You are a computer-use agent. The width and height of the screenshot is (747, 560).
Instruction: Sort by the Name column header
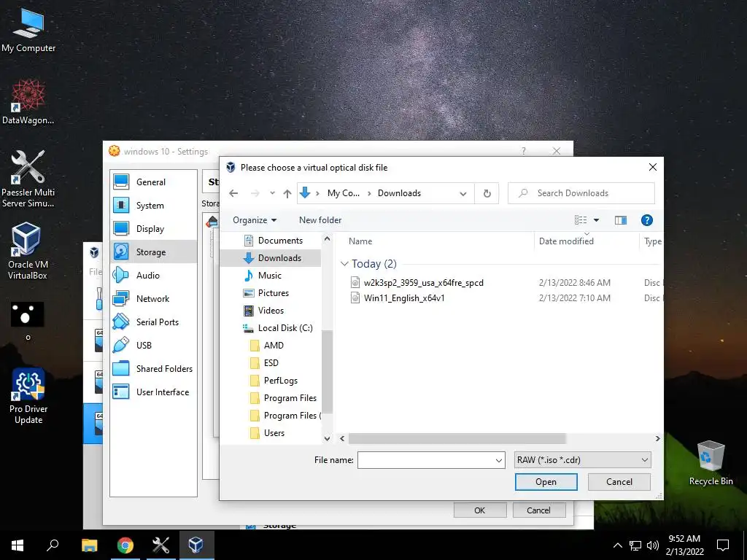coord(360,241)
